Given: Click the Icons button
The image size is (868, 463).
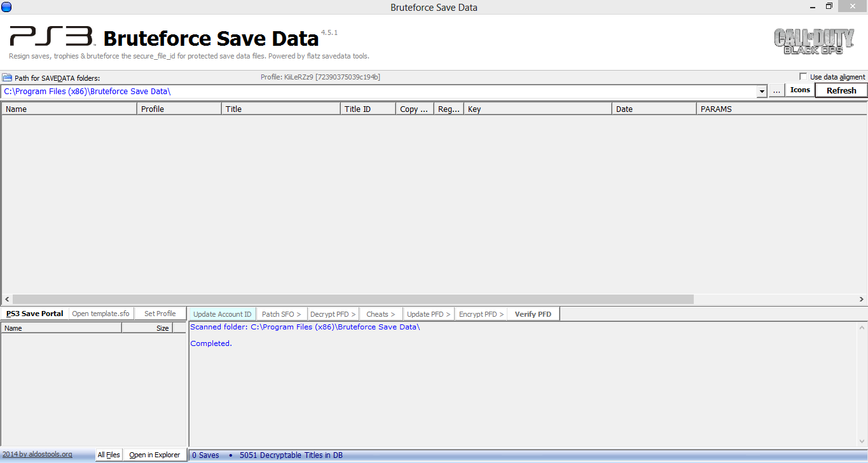Looking at the screenshot, I should (x=800, y=90).
